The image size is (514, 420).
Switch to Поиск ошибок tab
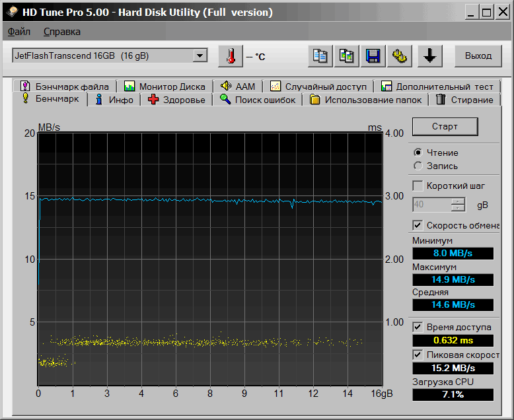pos(259,100)
